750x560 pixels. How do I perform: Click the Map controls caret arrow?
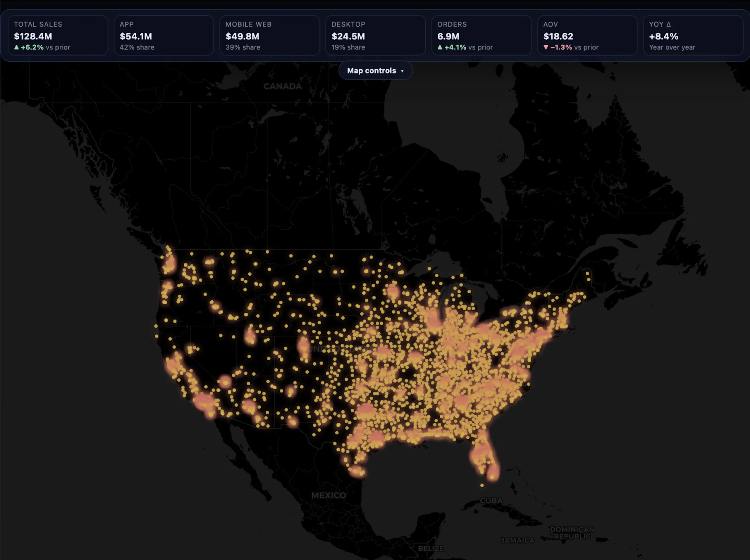click(402, 71)
